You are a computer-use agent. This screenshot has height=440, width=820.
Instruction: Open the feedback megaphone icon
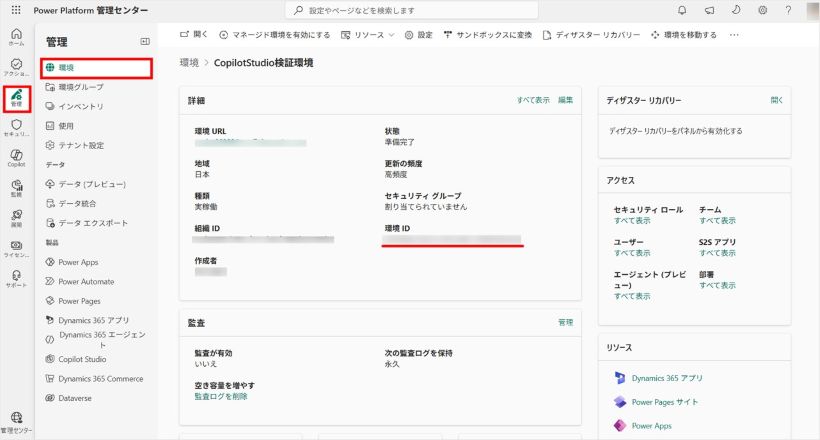click(x=709, y=10)
